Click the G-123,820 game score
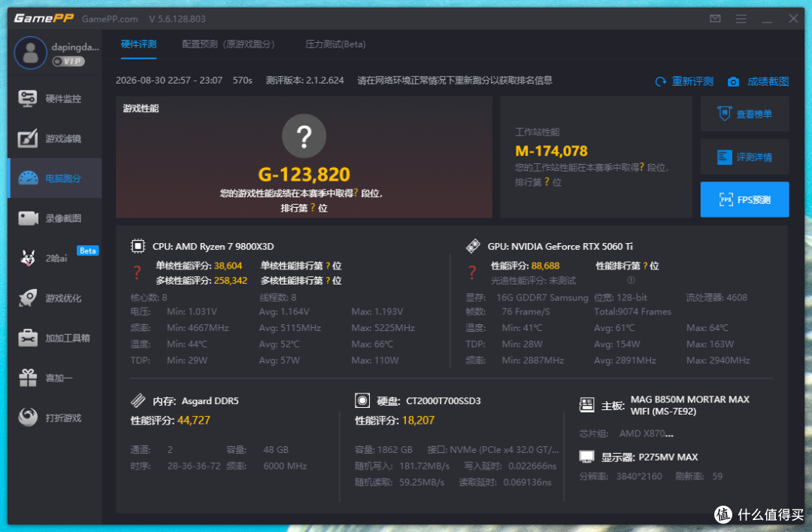This screenshot has height=532, width=812. point(304,175)
